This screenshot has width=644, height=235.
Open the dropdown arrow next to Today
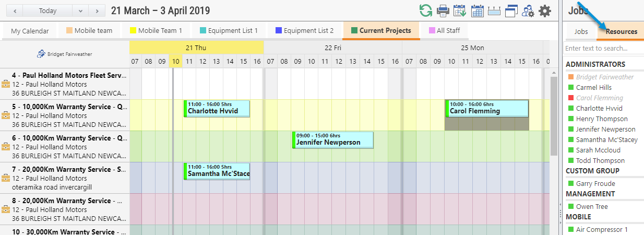click(x=80, y=11)
